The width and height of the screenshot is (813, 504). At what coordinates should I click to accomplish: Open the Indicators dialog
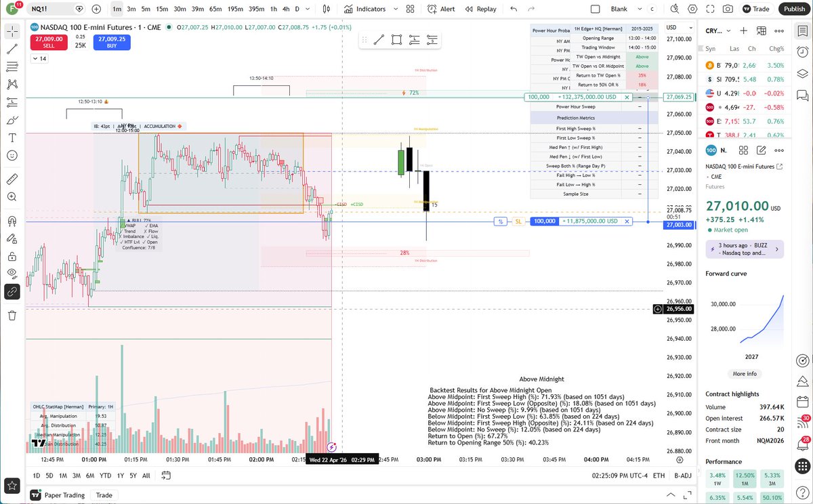[x=365, y=9]
